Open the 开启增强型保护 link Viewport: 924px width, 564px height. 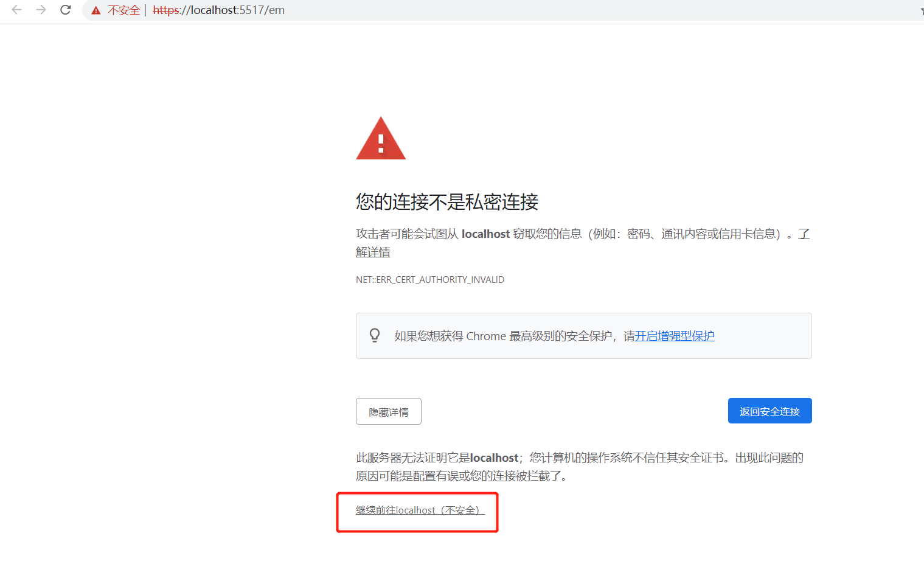(675, 335)
